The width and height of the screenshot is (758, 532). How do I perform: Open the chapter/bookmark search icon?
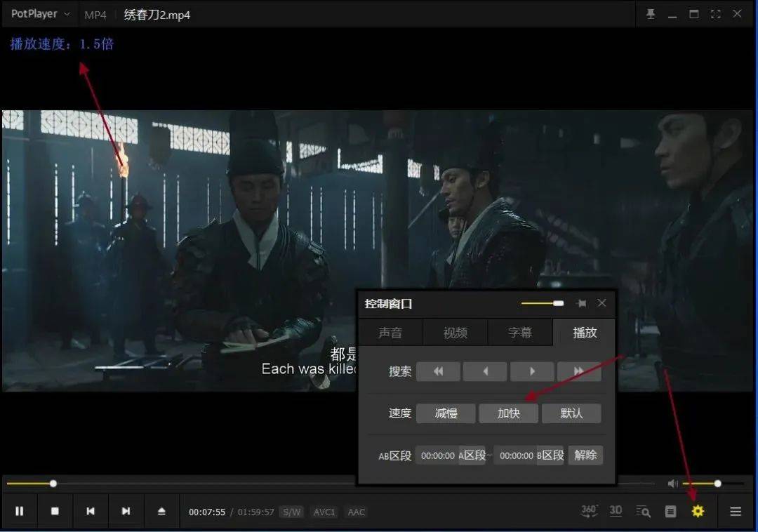[x=643, y=511]
